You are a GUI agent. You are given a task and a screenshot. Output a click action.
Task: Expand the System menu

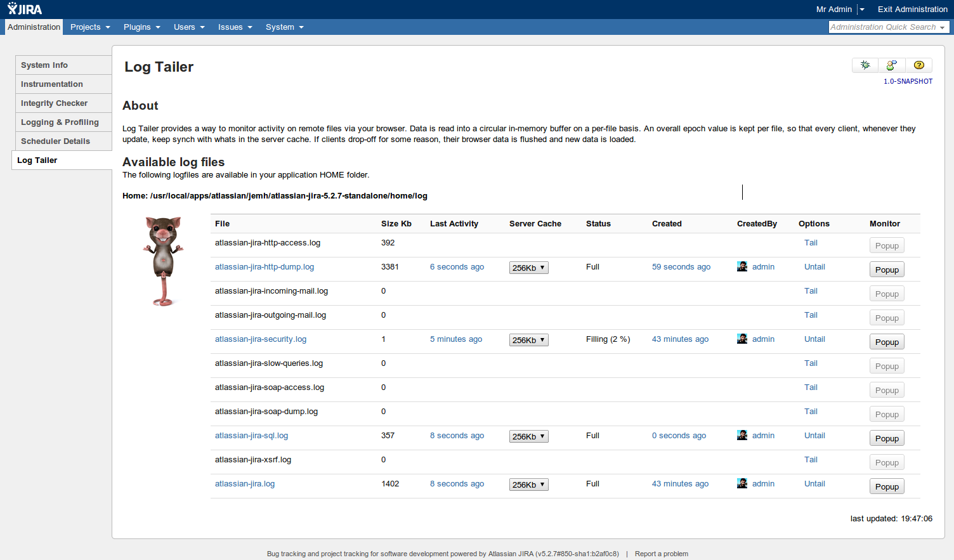coord(284,27)
